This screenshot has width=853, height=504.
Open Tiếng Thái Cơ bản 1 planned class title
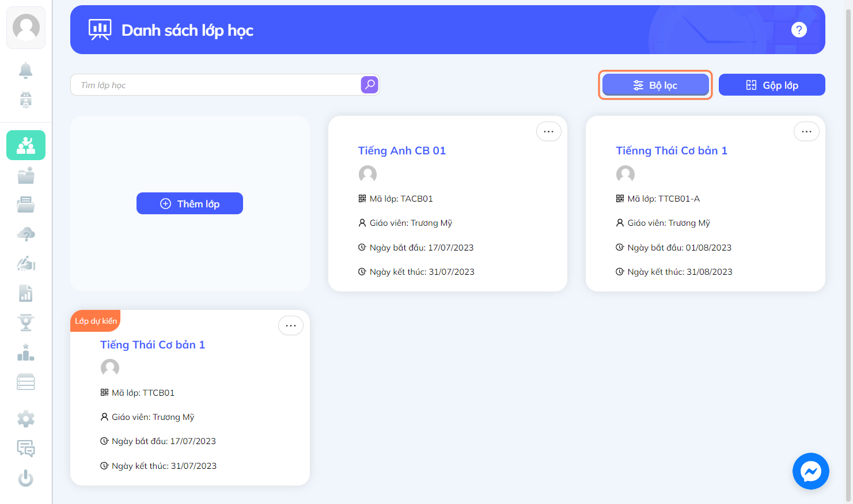pyautogui.click(x=153, y=344)
